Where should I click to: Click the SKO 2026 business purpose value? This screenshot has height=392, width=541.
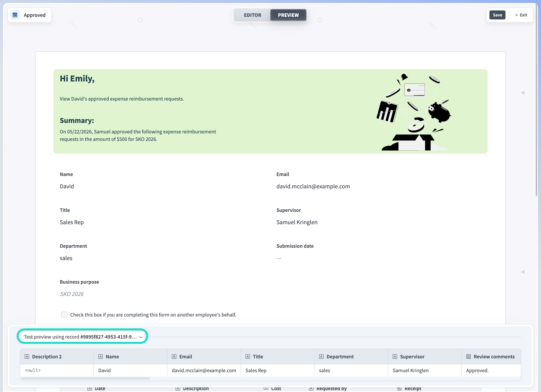tap(72, 294)
